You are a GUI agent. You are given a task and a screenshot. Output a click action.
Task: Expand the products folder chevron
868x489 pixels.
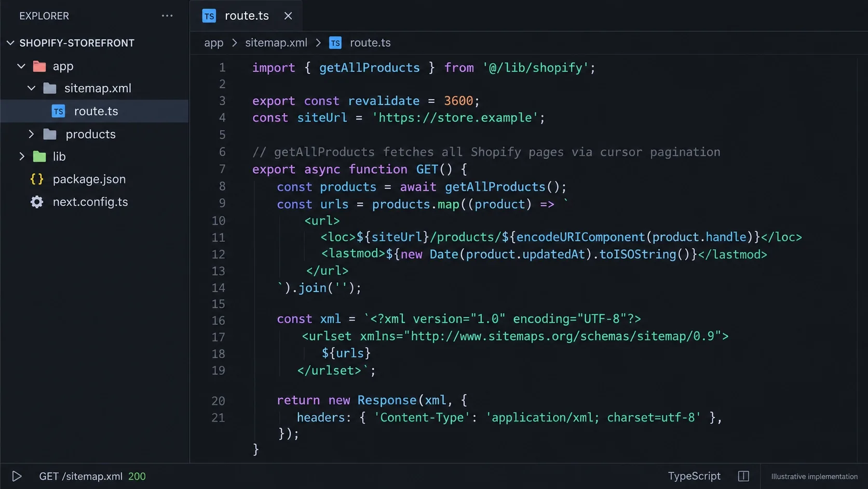click(31, 134)
